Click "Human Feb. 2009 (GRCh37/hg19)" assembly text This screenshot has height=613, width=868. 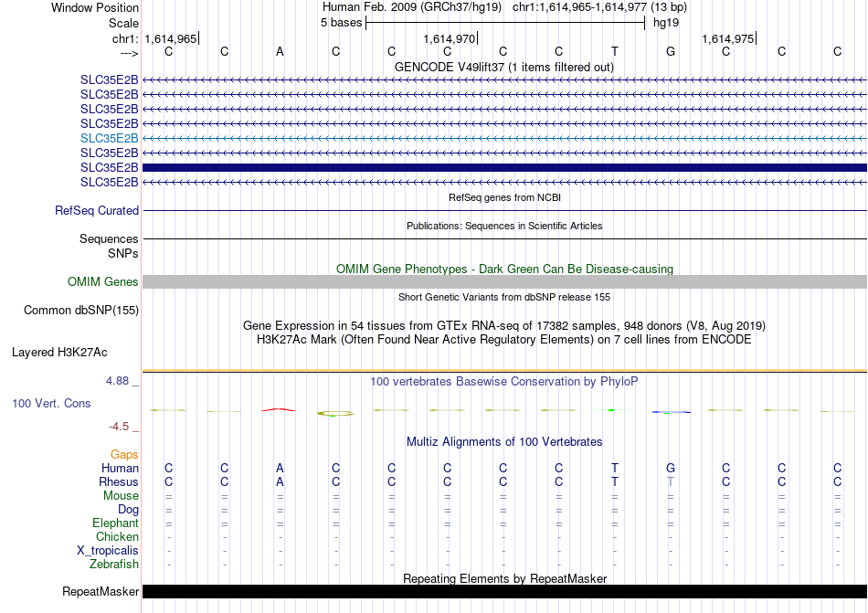point(412,7)
